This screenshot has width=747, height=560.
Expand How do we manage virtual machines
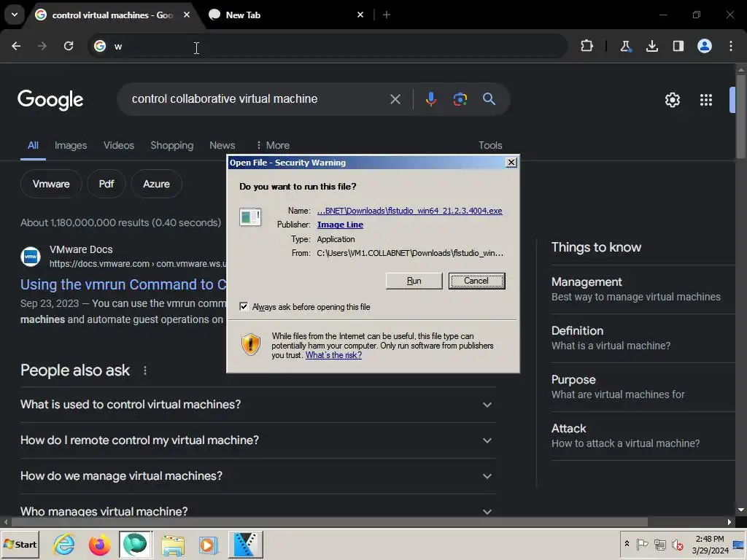pyautogui.click(x=258, y=475)
